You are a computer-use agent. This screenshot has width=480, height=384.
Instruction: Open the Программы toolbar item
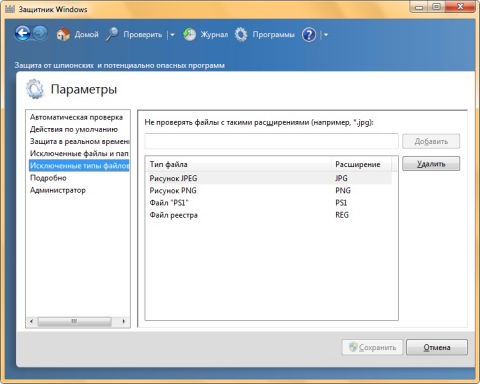point(274,35)
